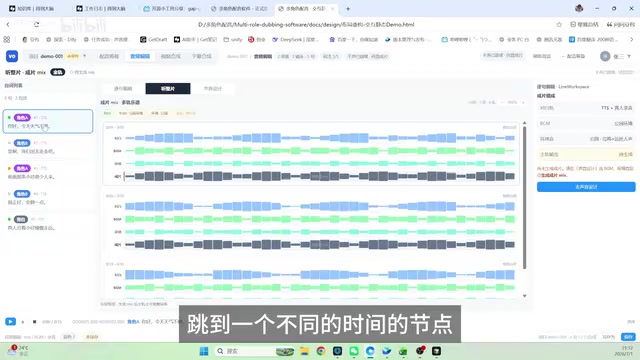Select the first 角色B line in list
640x360 pixels.
click(x=48, y=147)
